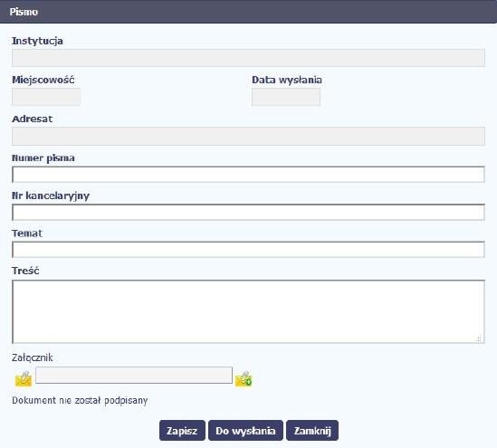Click the Adresat field
The width and height of the screenshot is (497, 448).
pos(248,137)
